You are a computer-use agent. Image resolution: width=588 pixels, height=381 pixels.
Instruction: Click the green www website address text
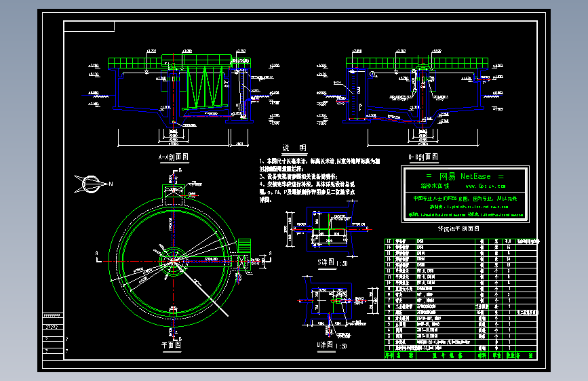point(485,186)
